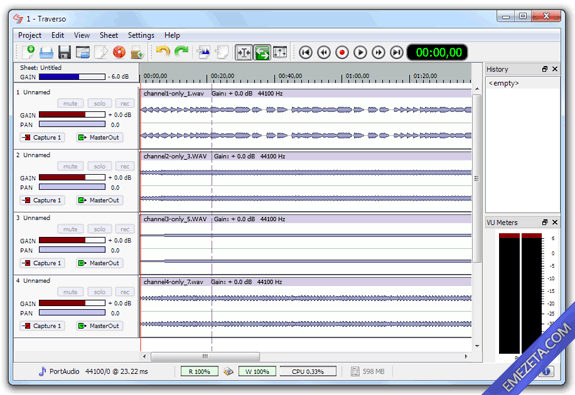Solo track 3 Unnamed
The width and height of the screenshot is (575, 395).
pos(99,229)
